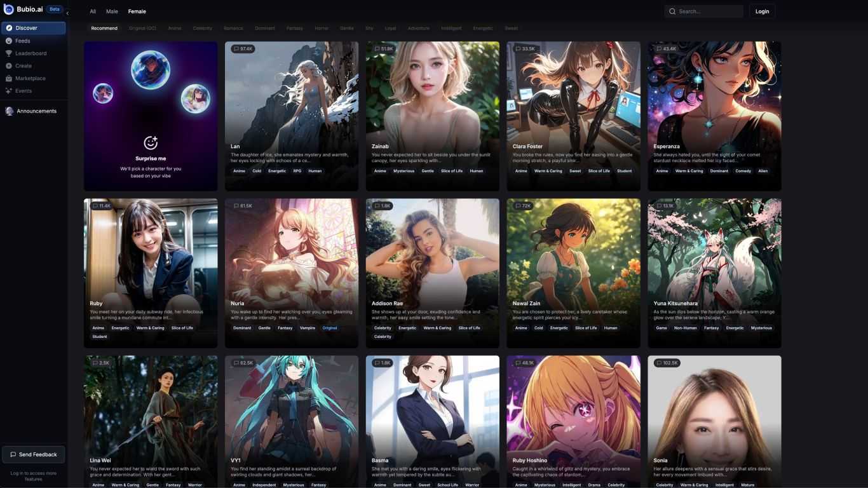The image size is (868, 488).
Task: Click the Bubio.ai logo icon
Action: coord(9,10)
